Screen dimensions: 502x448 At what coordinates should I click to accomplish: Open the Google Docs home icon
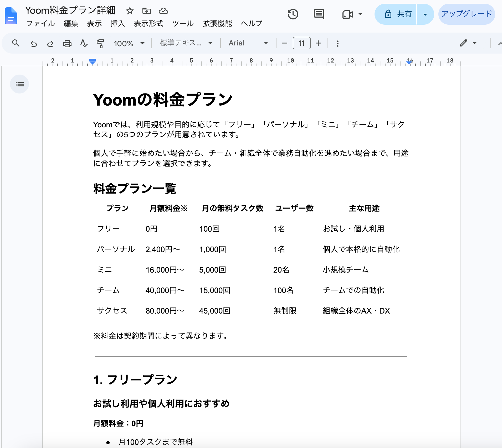[11, 16]
